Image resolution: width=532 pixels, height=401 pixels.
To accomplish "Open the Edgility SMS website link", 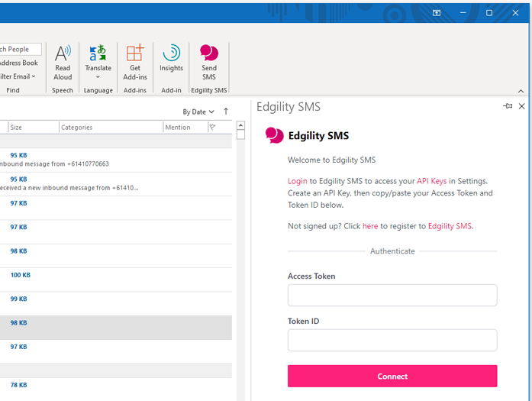I will point(450,226).
